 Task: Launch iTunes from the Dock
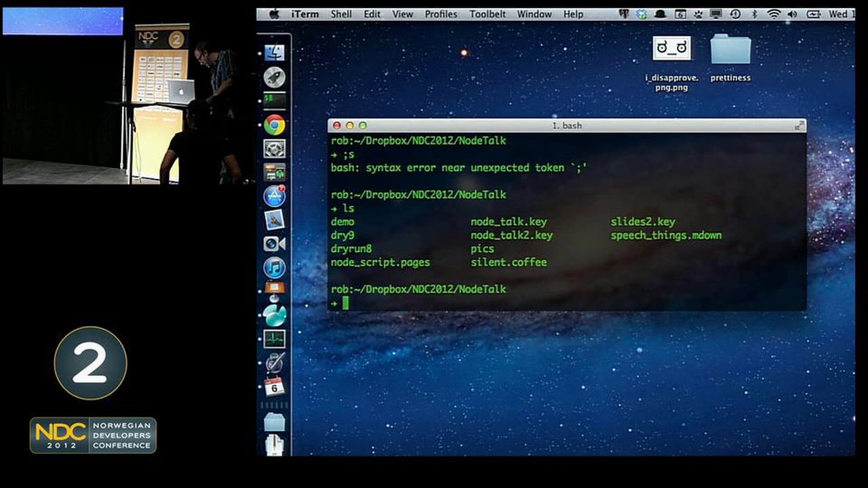275,267
